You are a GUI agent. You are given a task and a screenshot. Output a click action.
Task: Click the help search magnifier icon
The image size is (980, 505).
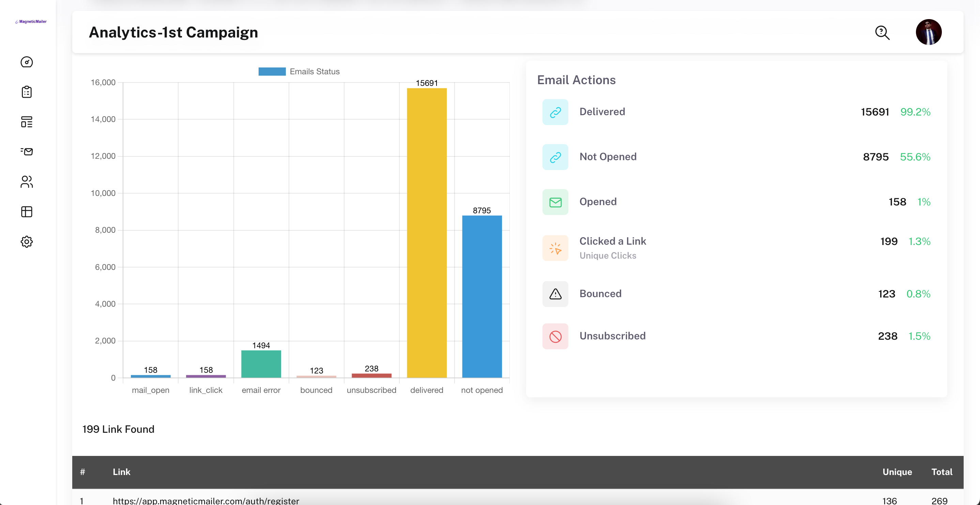882,33
